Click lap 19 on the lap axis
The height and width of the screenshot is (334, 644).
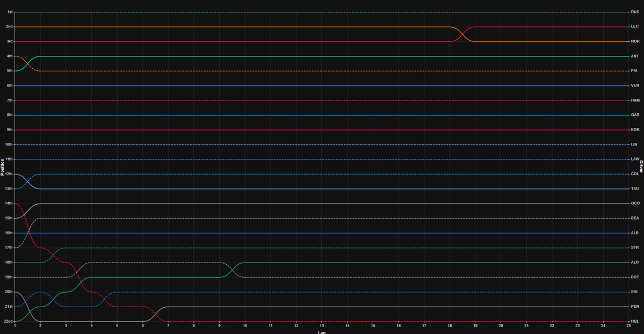click(475, 326)
